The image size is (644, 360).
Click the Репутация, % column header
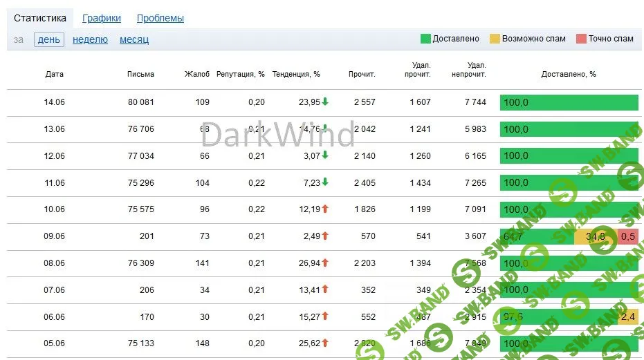pyautogui.click(x=241, y=74)
